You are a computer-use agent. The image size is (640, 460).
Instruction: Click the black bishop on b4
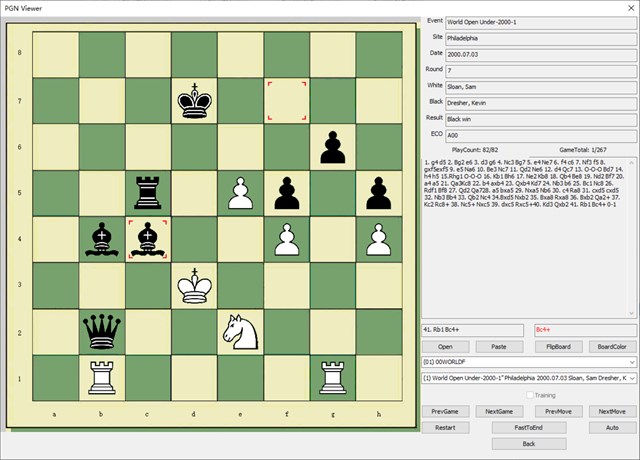102,239
